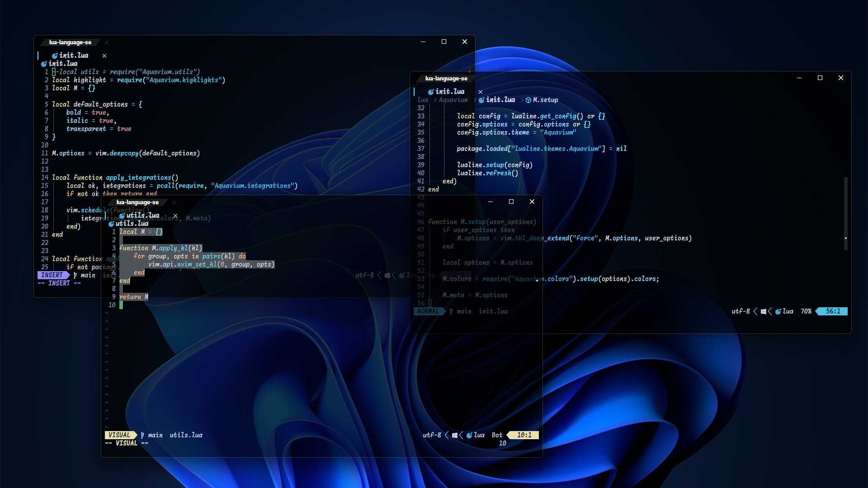This screenshot has width=868, height=488.
Task: Click the 'italic = true,' line
Action: pyautogui.click(x=92, y=121)
